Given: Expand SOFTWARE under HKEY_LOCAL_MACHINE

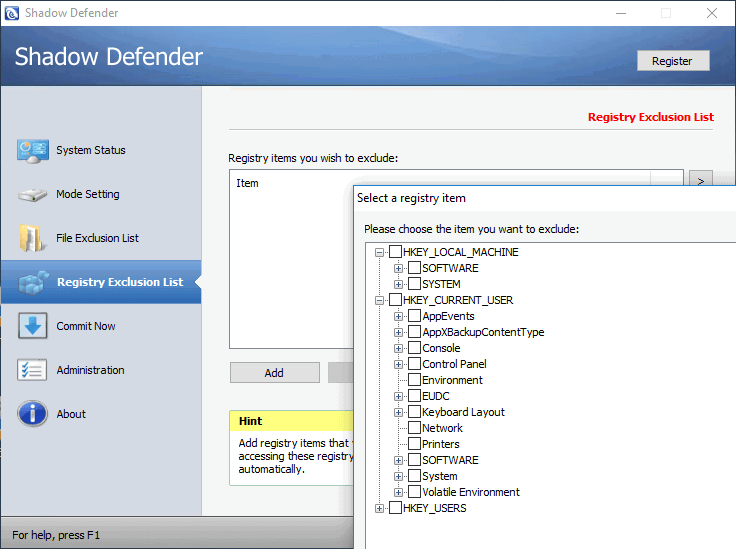Looking at the screenshot, I should [398, 268].
